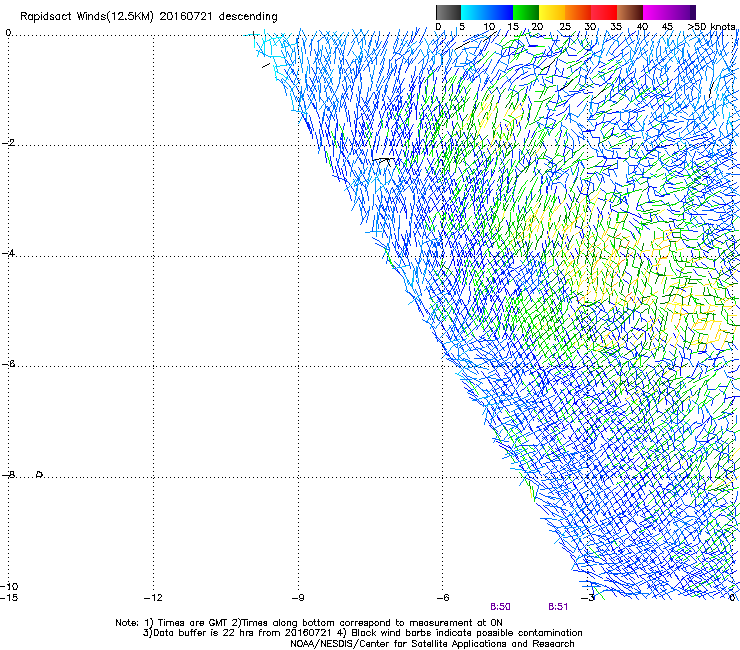Click the longitude axis label '-12'
The width and height of the screenshot is (740, 650).
(153, 598)
